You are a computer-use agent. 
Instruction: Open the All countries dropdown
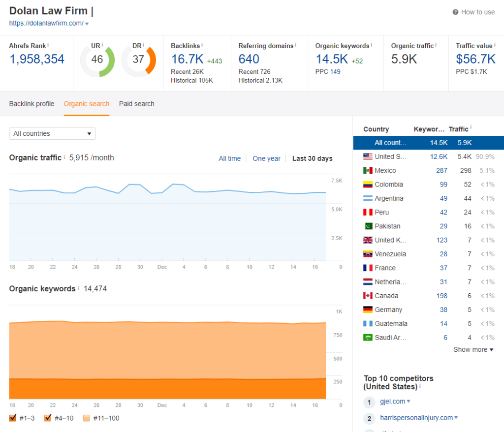click(x=52, y=133)
